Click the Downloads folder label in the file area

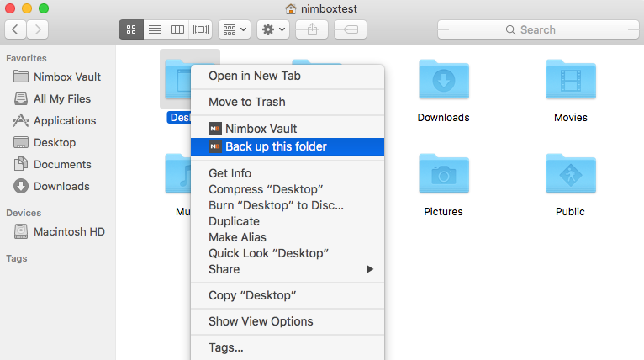tap(444, 118)
